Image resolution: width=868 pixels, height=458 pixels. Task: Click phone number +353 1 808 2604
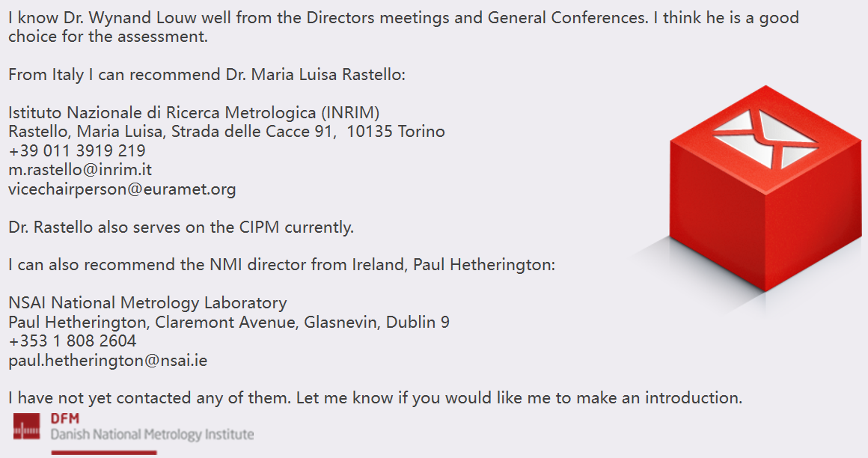[x=73, y=341]
